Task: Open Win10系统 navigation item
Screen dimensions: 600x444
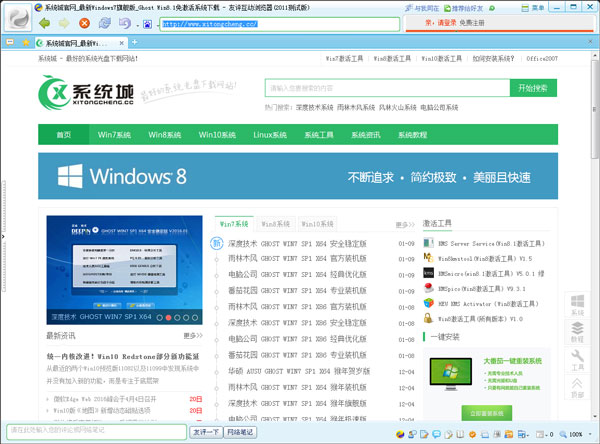Action: 217,135
